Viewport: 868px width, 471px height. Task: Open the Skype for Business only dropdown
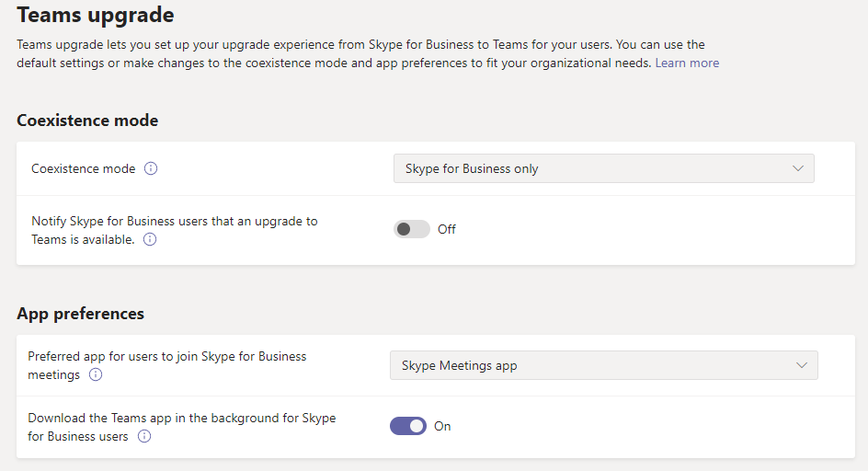(603, 168)
